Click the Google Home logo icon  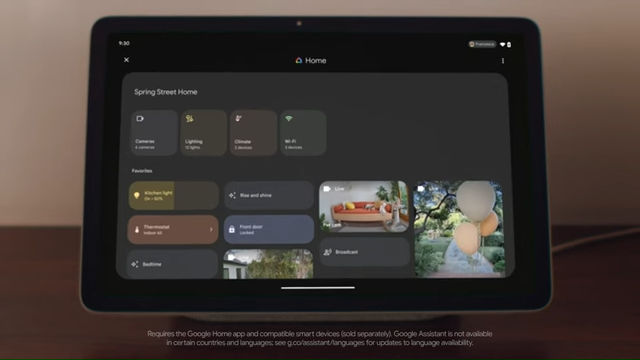[299, 60]
